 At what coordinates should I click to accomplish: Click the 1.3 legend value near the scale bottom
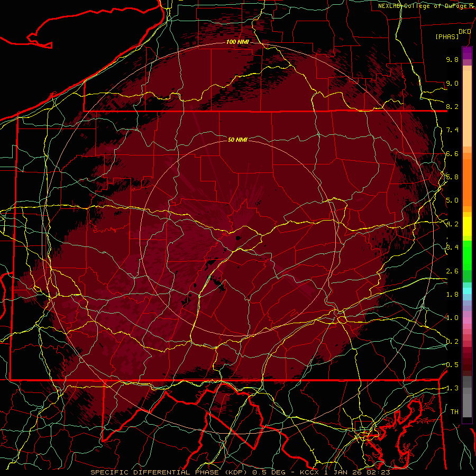click(452, 388)
